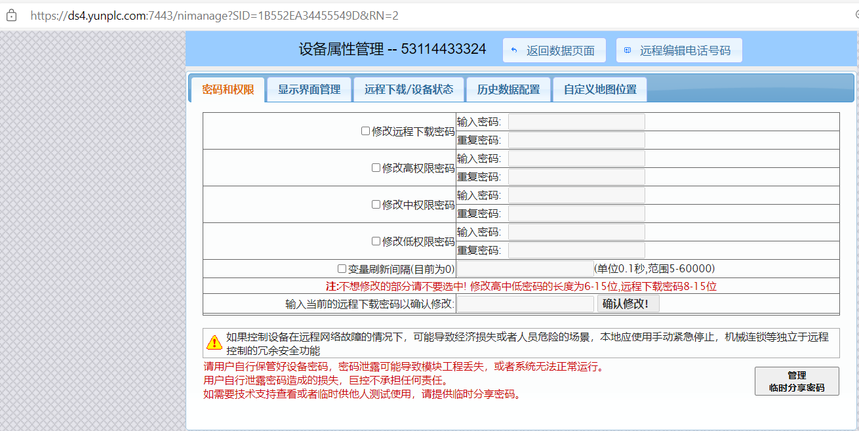Go to the 自定义地图位置 tab

[x=600, y=90]
